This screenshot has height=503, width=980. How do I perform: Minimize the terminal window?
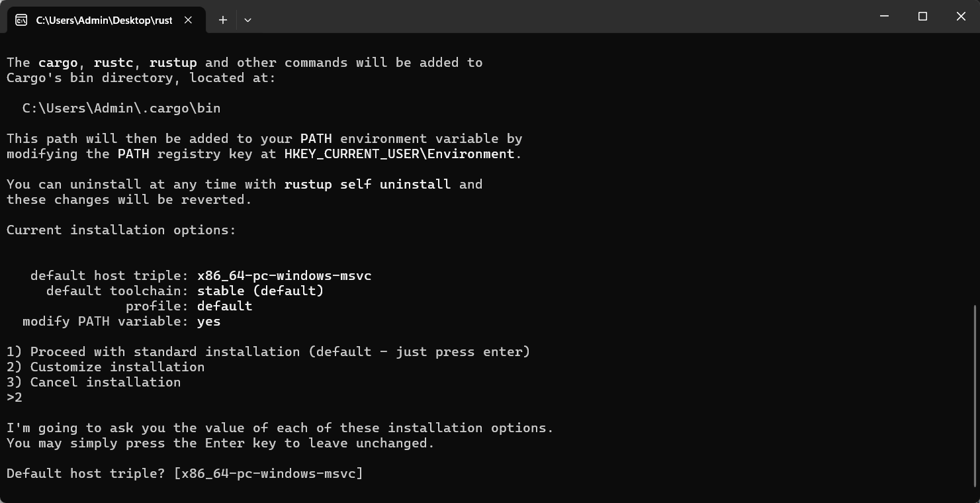tap(884, 17)
